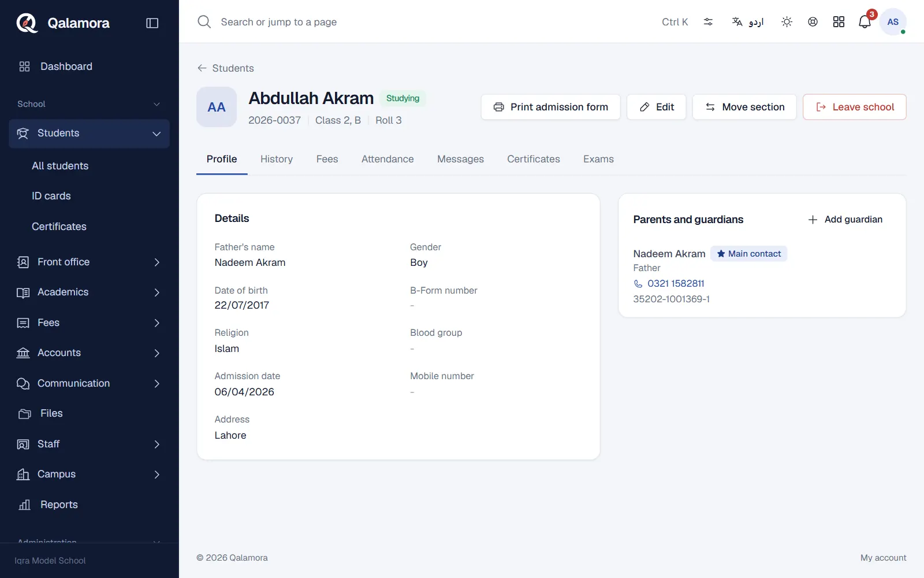This screenshot has width=924, height=578.
Task: Switch language to Urdu
Action: click(x=748, y=22)
